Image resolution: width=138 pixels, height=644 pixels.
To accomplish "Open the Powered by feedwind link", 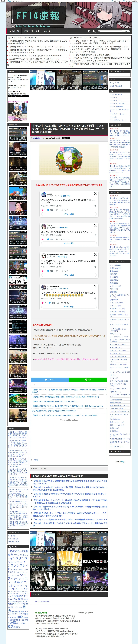I will [69, 420].
